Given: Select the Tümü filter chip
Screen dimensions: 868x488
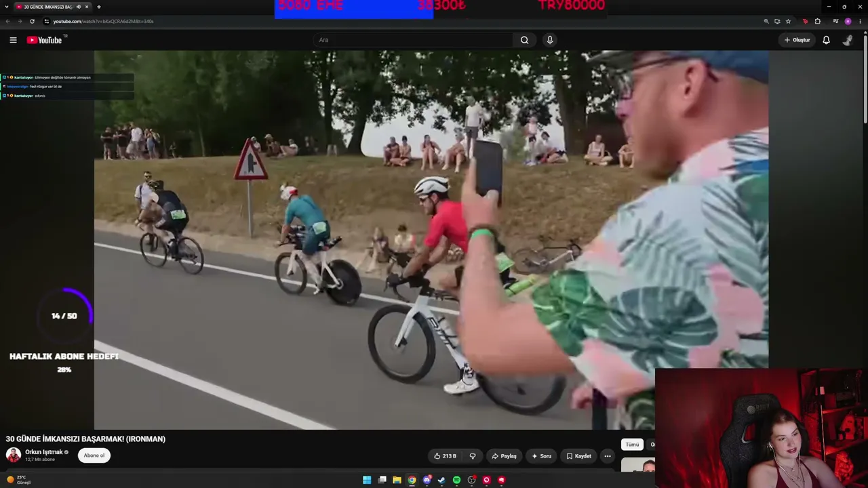Looking at the screenshot, I should click(x=632, y=445).
